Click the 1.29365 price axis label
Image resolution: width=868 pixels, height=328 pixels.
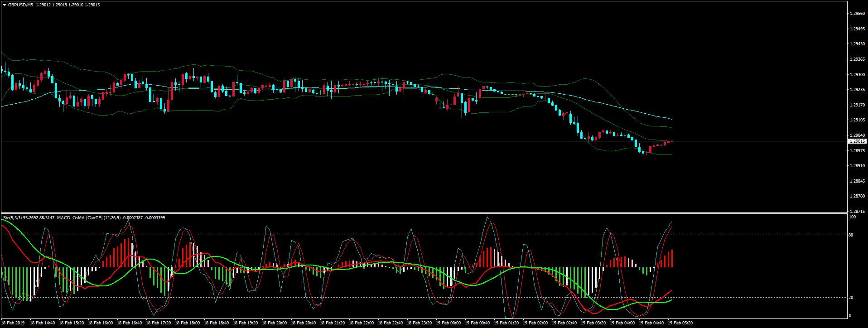pos(857,59)
